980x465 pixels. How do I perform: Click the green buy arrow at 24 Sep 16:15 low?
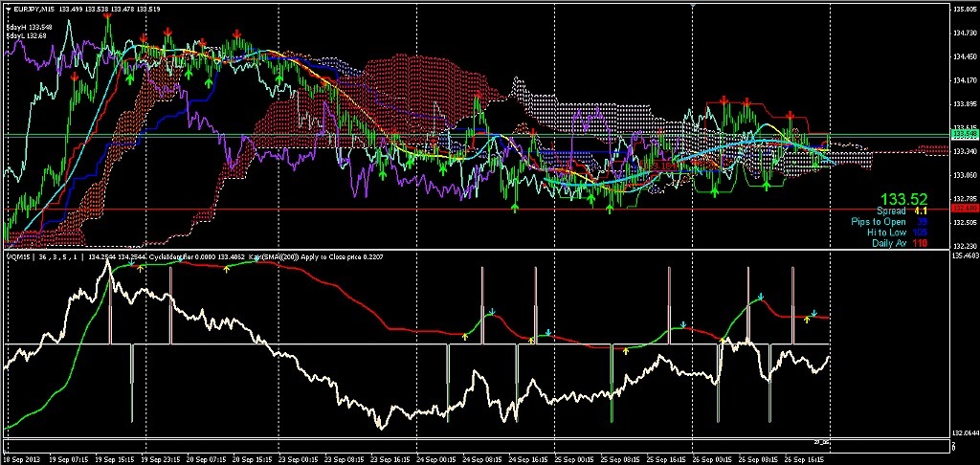pos(515,208)
